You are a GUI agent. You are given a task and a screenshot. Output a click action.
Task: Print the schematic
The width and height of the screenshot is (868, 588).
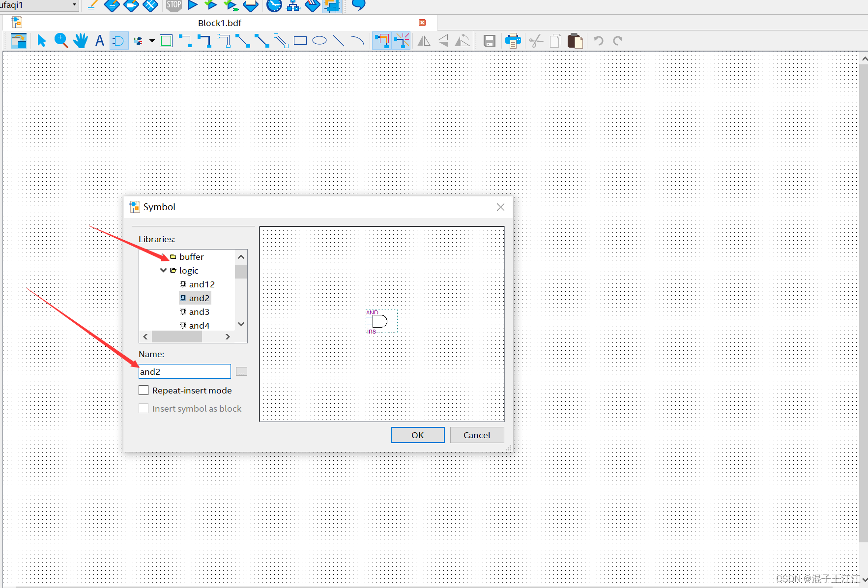pos(513,41)
